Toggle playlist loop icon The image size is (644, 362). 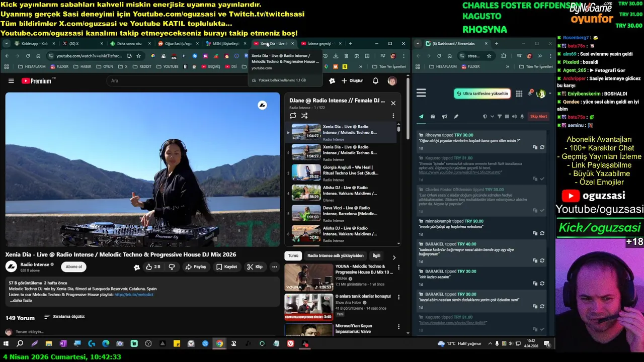coord(293,116)
